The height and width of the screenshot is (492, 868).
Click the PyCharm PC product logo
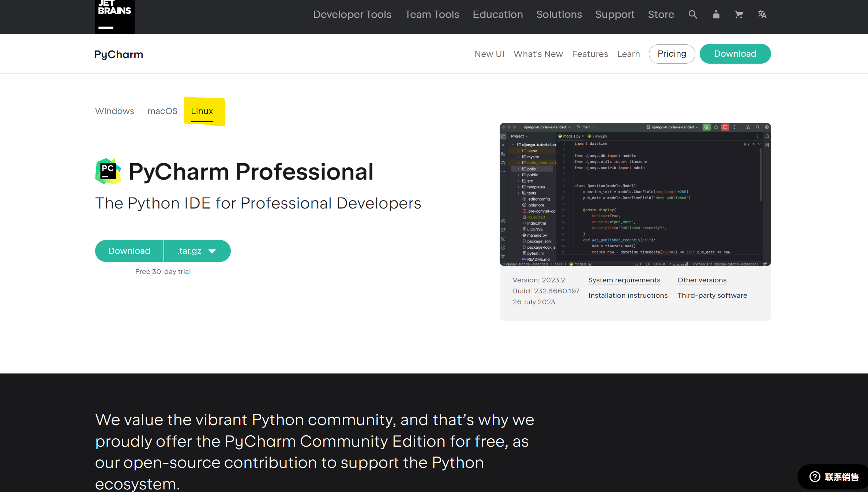[108, 171]
